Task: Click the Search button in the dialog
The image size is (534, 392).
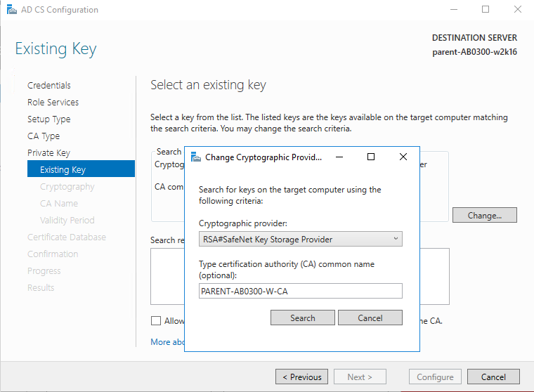Action: [303, 318]
